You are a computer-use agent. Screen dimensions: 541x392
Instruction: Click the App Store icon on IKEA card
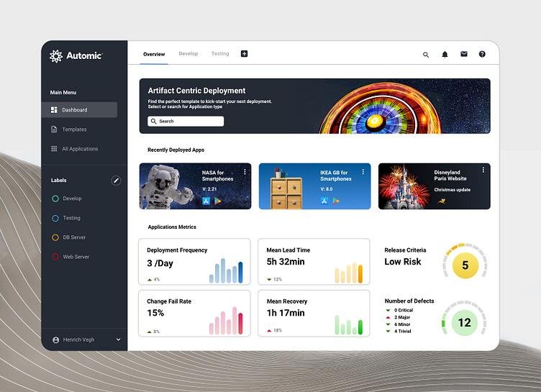click(324, 201)
